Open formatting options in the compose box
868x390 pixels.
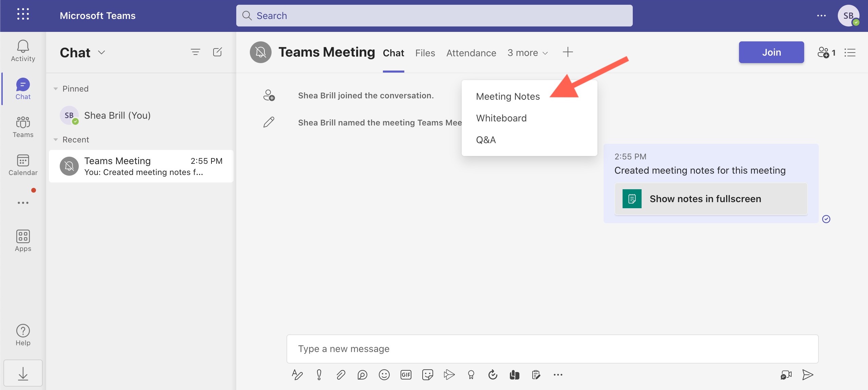[x=297, y=375]
